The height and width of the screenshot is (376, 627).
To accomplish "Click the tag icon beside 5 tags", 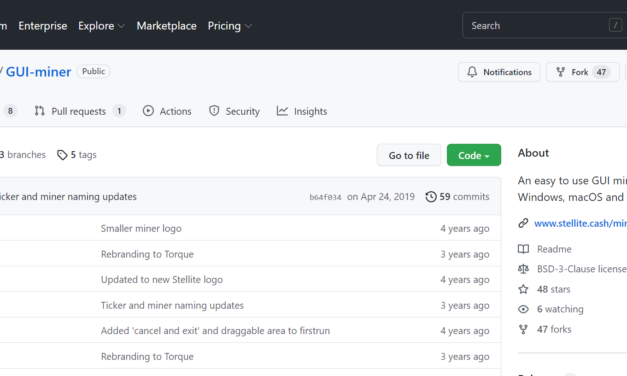I will click(x=62, y=155).
